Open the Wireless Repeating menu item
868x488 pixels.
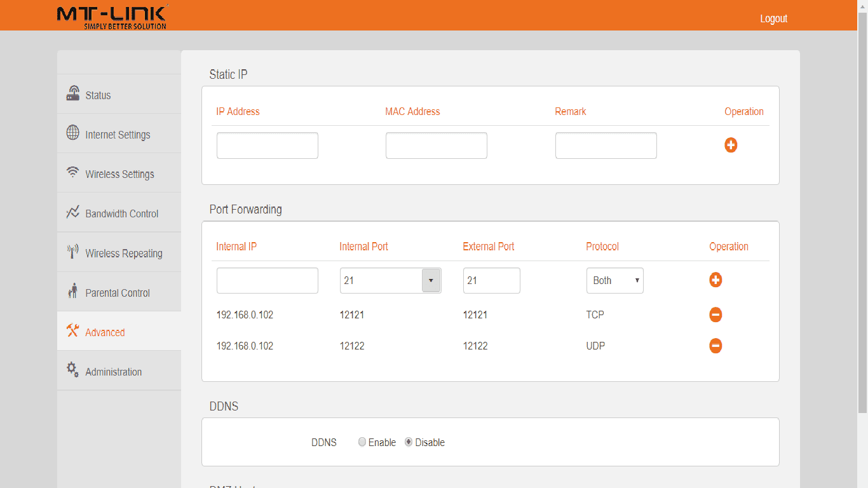[119, 252]
